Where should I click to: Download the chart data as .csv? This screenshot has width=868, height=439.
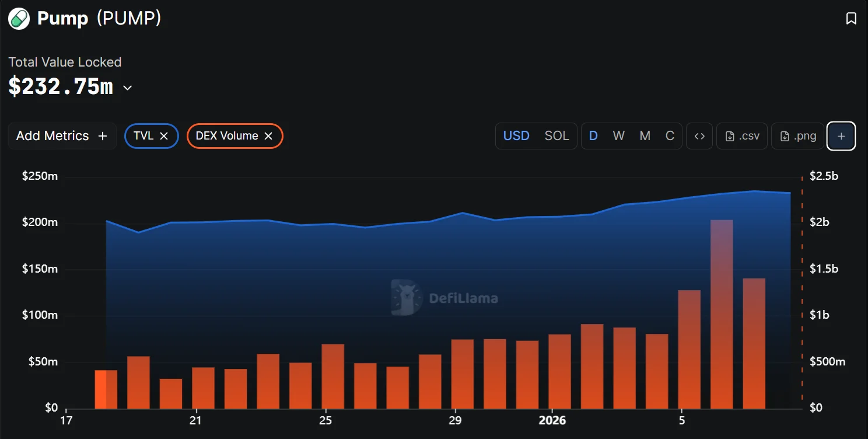[x=741, y=135]
